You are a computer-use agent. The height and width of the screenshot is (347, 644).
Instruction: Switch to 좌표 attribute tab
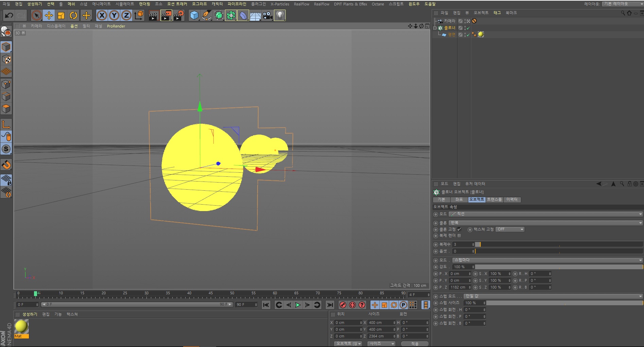click(459, 200)
